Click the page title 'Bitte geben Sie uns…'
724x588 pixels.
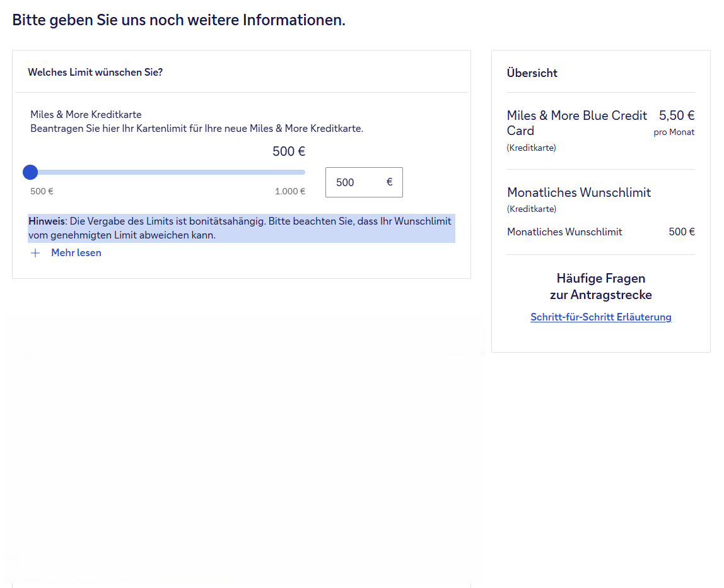pyautogui.click(x=179, y=20)
